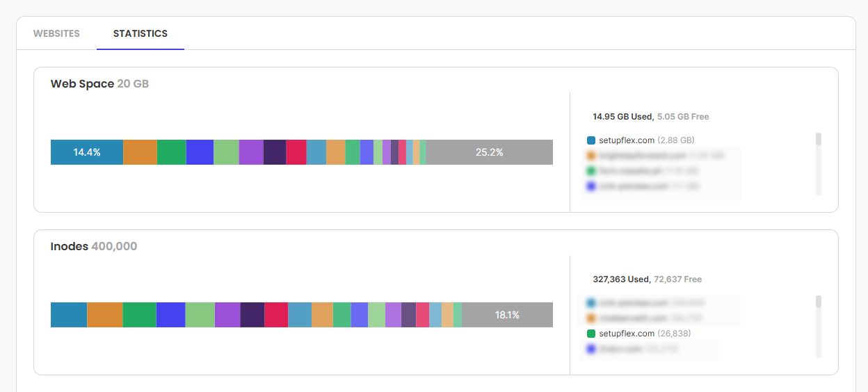This screenshot has width=868, height=392.
Task: Select orange segment right after 14.4% block
Action: point(140,152)
